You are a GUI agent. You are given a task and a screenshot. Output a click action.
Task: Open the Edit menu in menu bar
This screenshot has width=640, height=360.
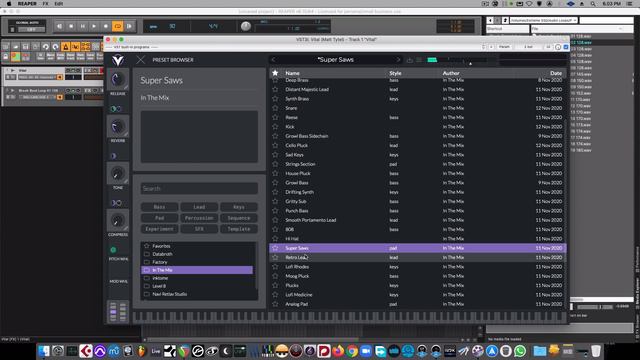pos(59,4)
